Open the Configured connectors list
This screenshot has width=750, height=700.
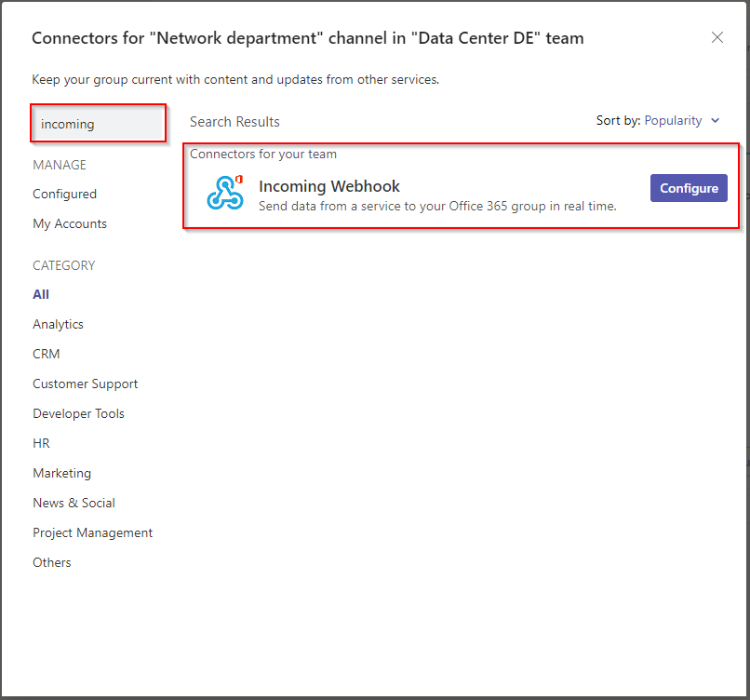(64, 194)
